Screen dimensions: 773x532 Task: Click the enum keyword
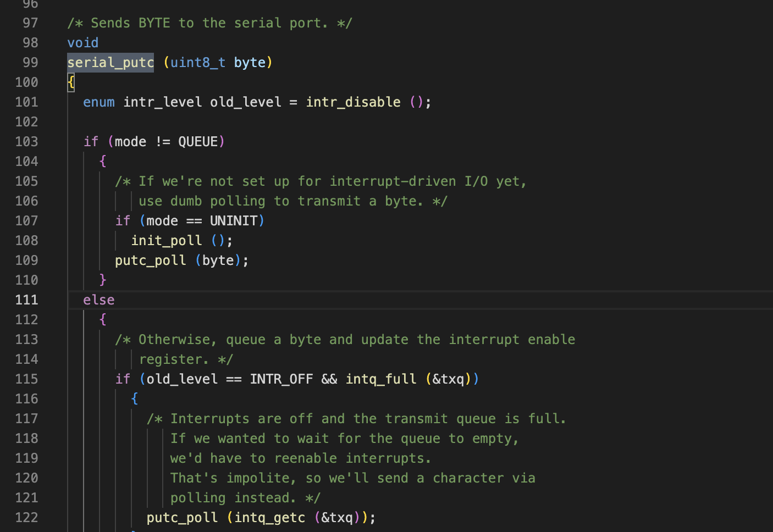[99, 102]
